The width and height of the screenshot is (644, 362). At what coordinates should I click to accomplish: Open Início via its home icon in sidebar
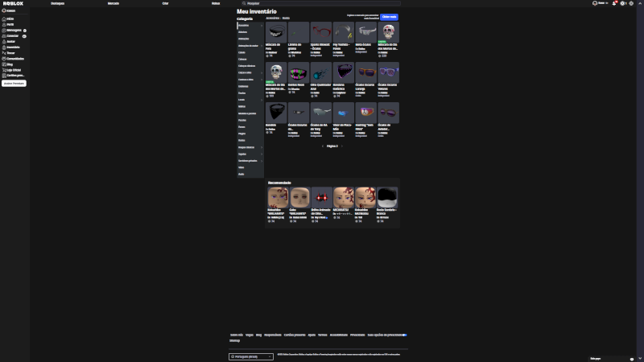(x=4, y=19)
